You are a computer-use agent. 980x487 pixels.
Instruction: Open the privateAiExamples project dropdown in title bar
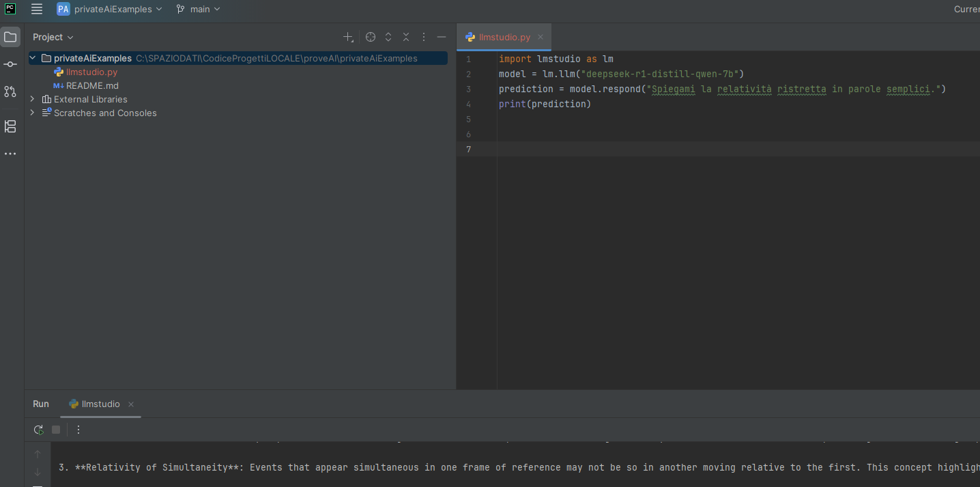coord(110,9)
